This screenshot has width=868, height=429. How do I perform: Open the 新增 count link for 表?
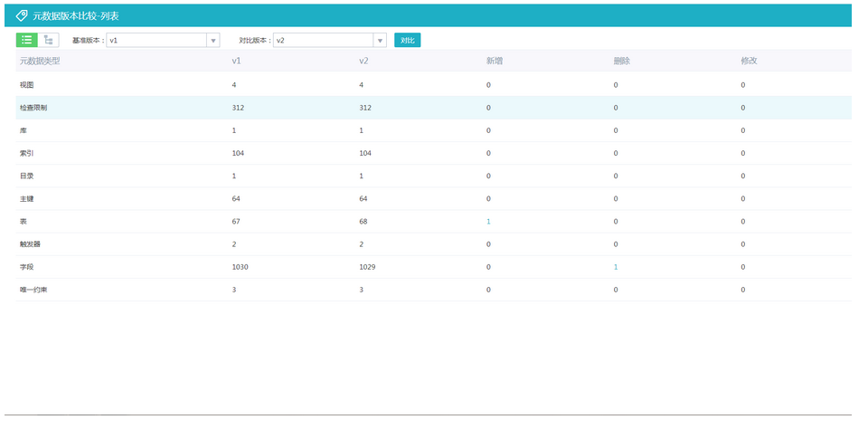(x=488, y=222)
